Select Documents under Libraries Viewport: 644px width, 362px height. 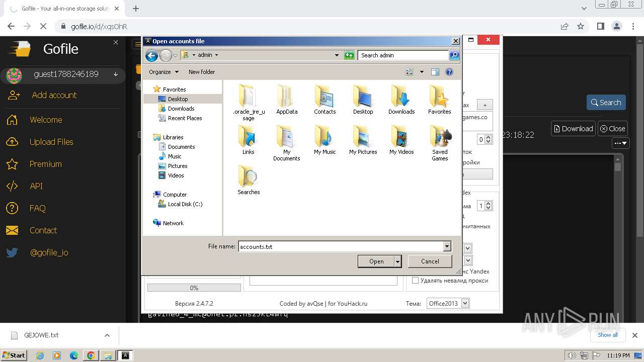(x=181, y=147)
